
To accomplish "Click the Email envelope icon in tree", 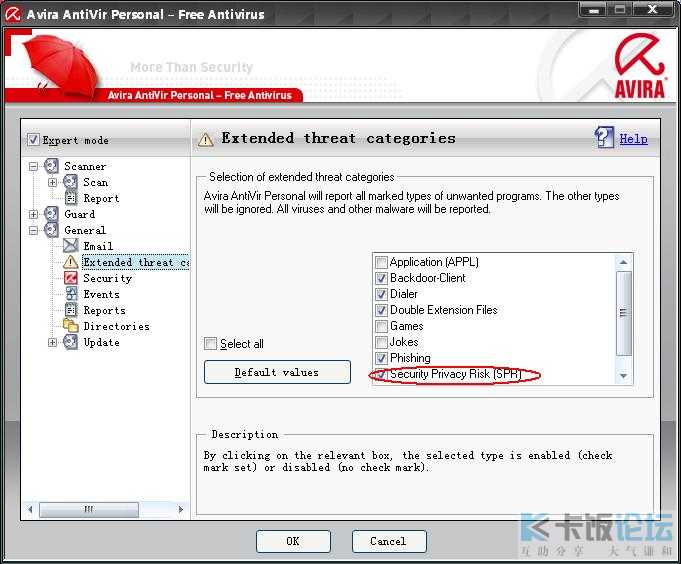I will pos(71,246).
